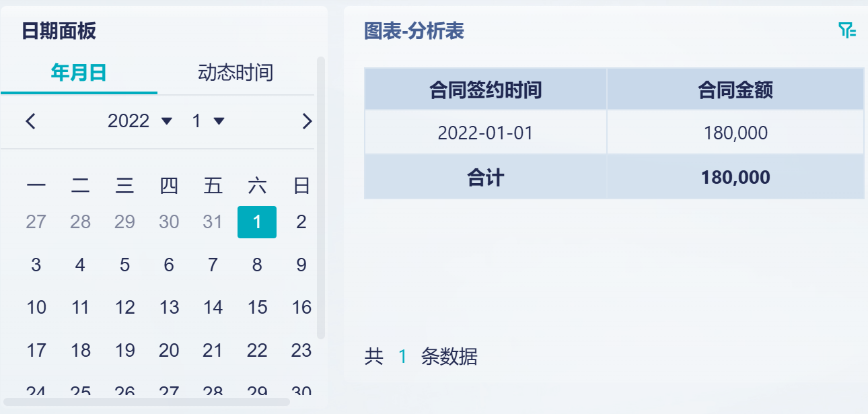The image size is (868, 414).
Task: Click the 合计 total row label
Action: (485, 178)
